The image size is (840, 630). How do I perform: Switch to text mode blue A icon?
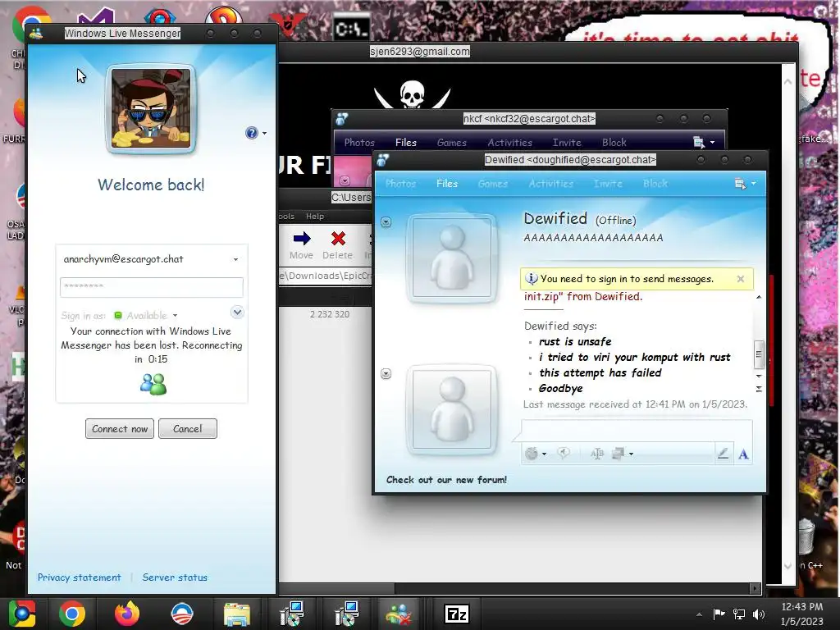pyautogui.click(x=743, y=454)
